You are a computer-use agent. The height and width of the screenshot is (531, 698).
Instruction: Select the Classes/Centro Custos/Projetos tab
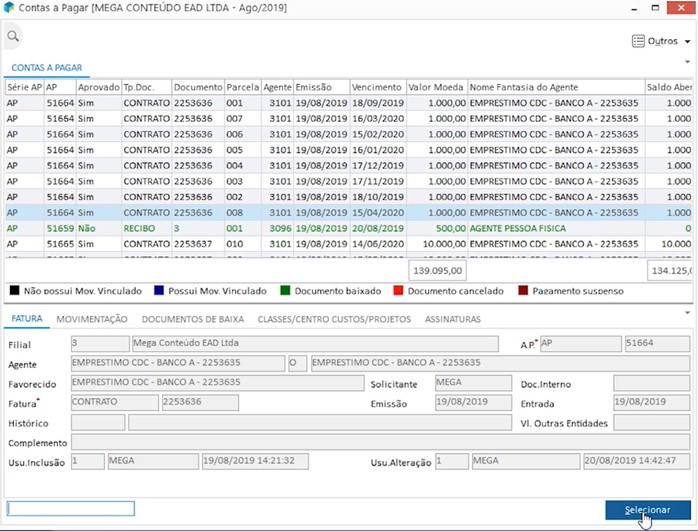[x=335, y=319]
